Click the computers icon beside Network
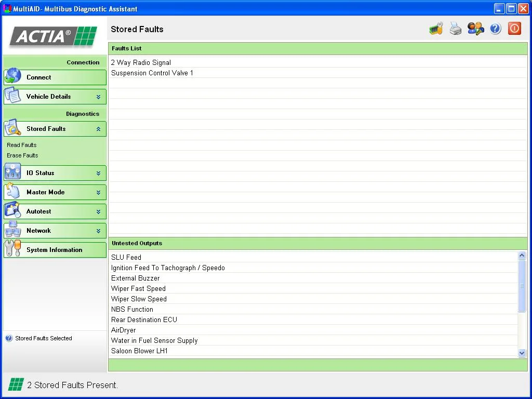 tap(13, 230)
